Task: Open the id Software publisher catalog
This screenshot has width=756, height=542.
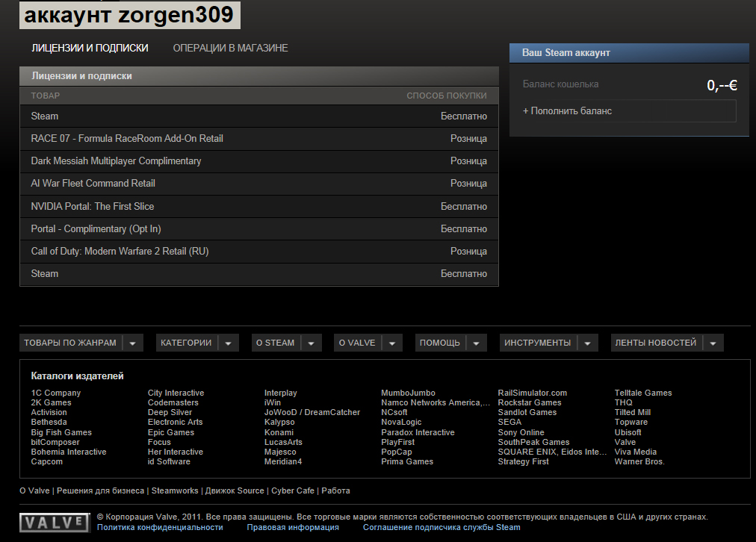Action: point(170,461)
